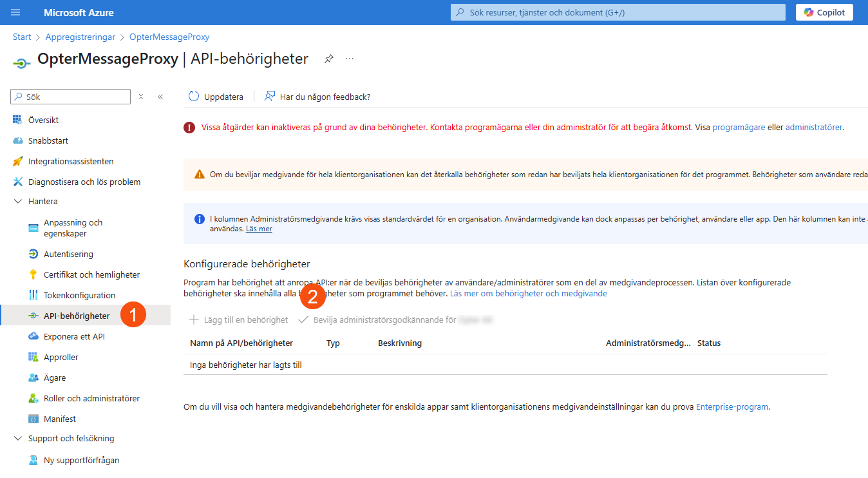Click the Exponera ett API cloud icon

tap(33, 336)
